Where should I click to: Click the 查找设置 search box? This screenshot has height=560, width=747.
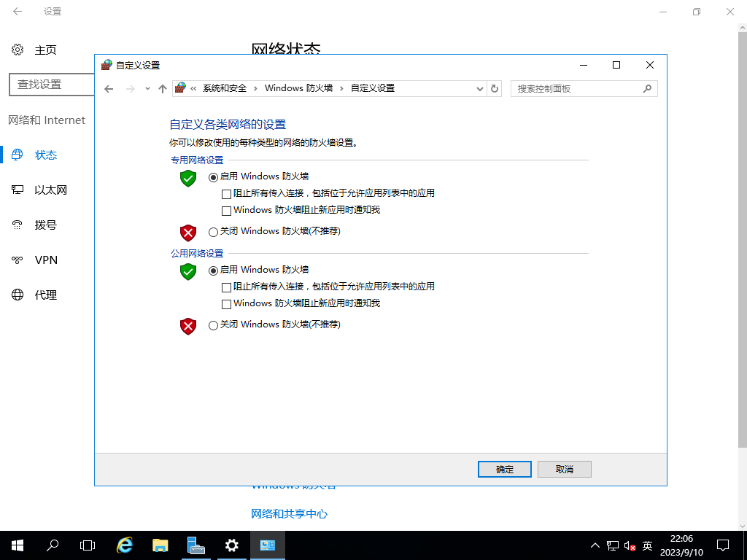(x=52, y=85)
